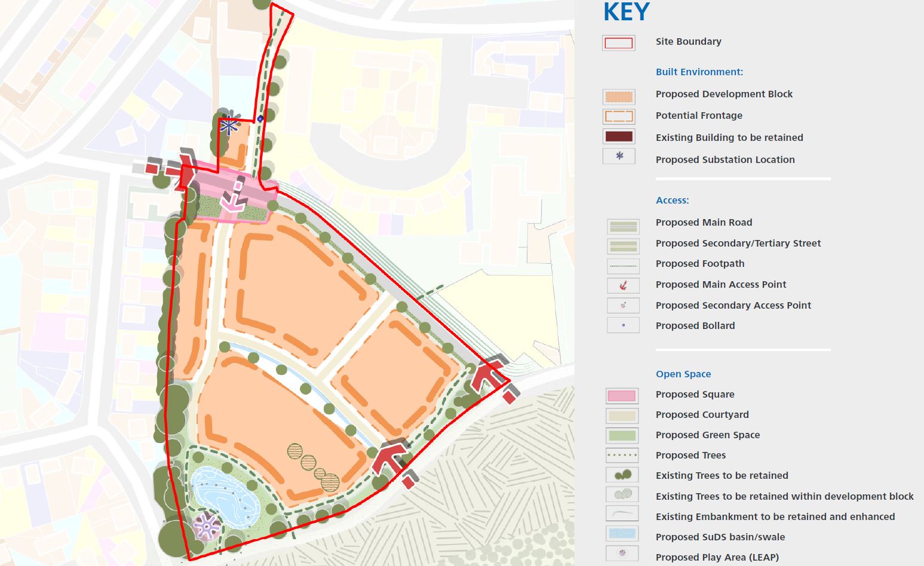Pick the dark red Existing Building swatch
The height and width of the screenshot is (566, 924).
pyautogui.click(x=619, y=137)
